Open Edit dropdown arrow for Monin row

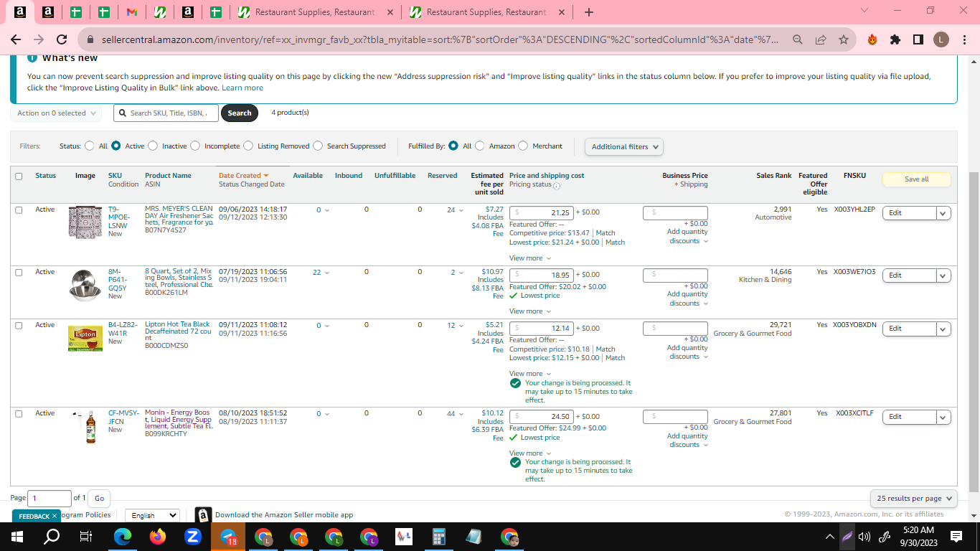(x=943, y=417)
